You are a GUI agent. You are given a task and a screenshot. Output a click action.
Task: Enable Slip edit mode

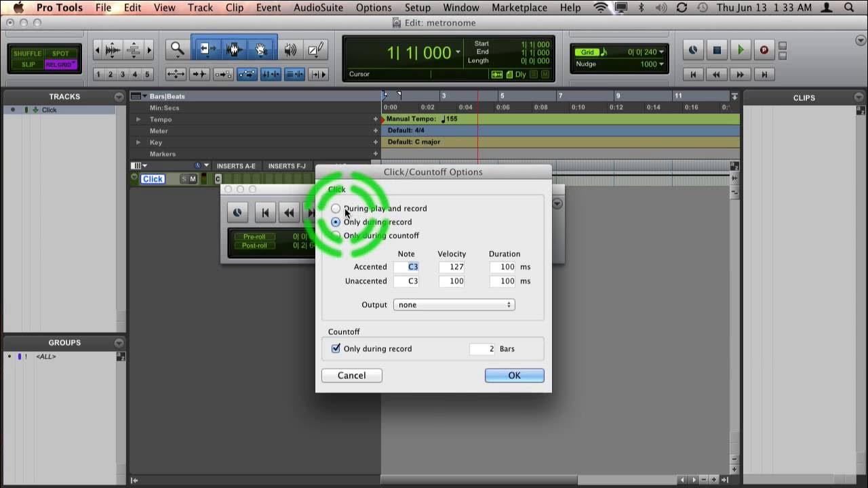[28, 64]
